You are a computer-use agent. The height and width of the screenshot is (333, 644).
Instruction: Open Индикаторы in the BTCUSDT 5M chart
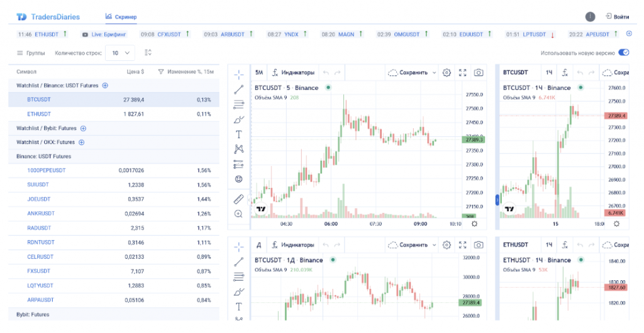coord(293,73)
